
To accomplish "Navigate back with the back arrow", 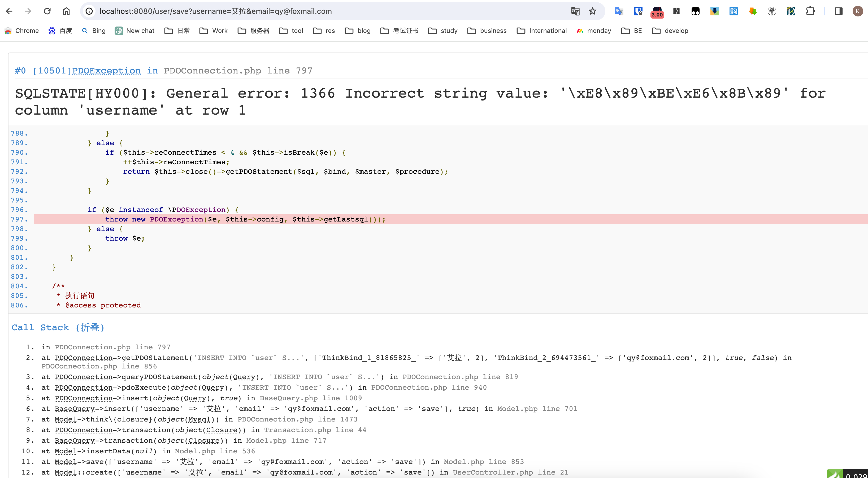I will (x=10, y=11).
